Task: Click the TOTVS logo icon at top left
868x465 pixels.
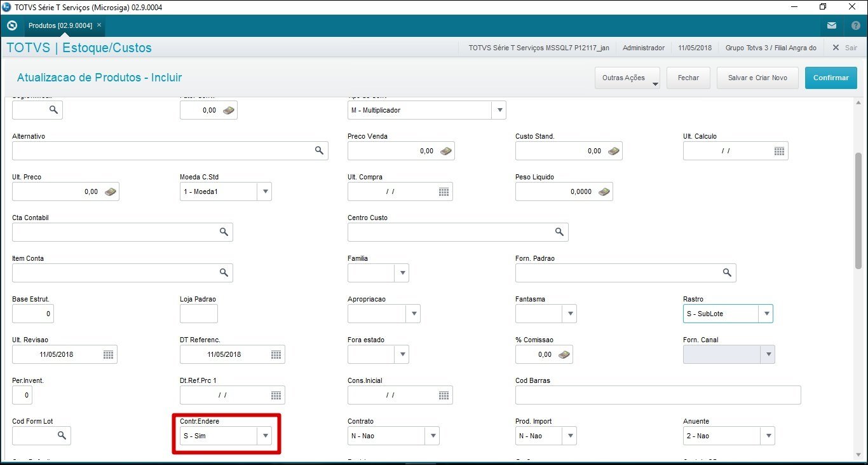Action: [11, 26]
